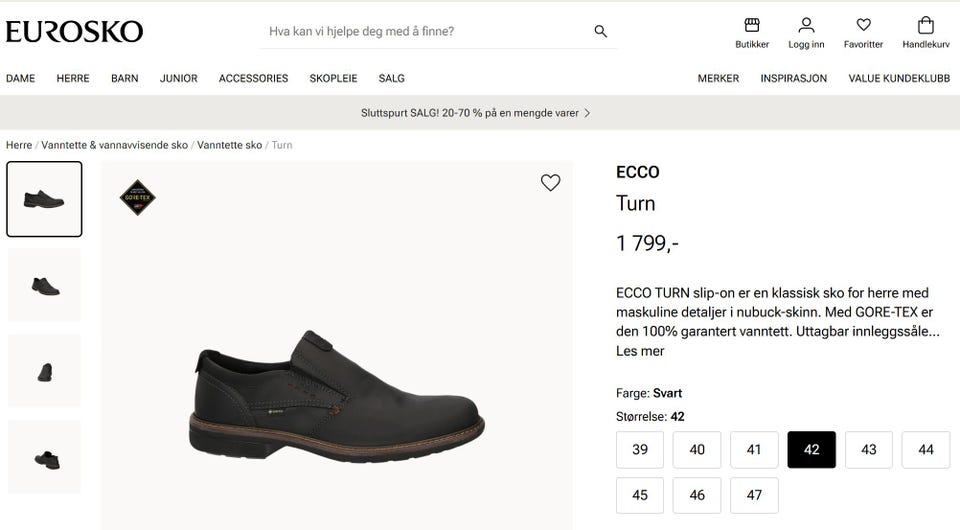This screenshot has width=960, height=530.
Task: Go to homepage via Eurosko logo
Action: (x=74, y=31)
